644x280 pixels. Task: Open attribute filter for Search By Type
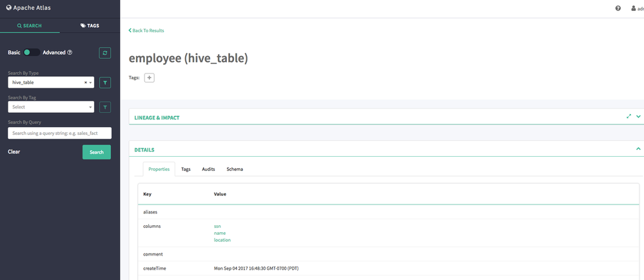pyautogui.click(x=105, y=83)
